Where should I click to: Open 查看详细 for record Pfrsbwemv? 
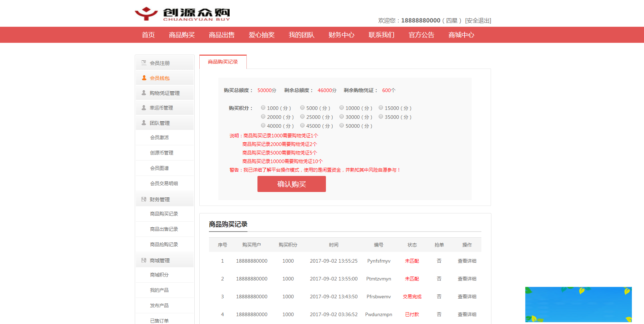tap(467, 296)
